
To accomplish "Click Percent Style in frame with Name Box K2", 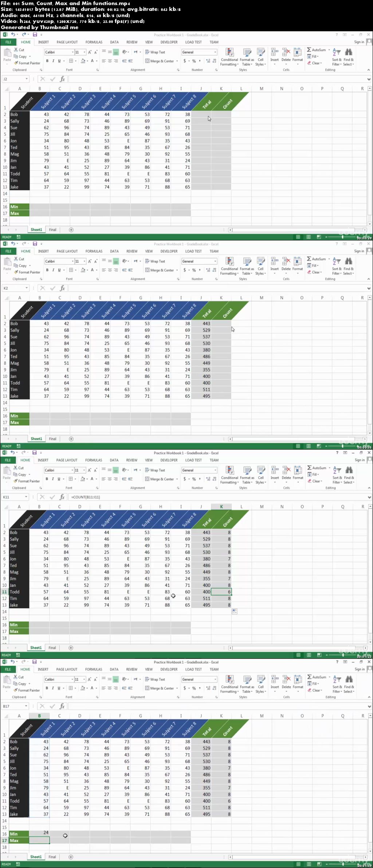I will (x=194, y=270).
